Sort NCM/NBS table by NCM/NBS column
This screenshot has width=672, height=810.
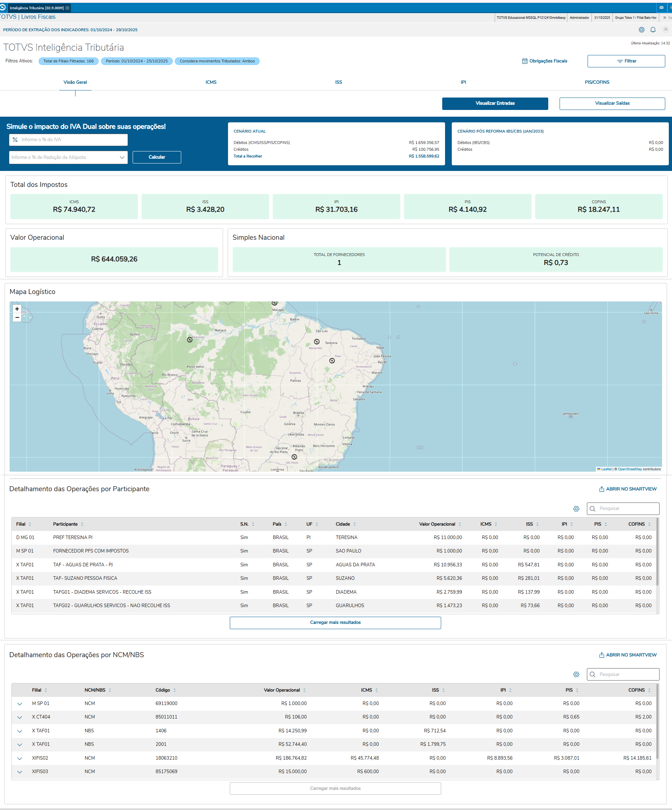pyautogui.click(x=110, y=690)
